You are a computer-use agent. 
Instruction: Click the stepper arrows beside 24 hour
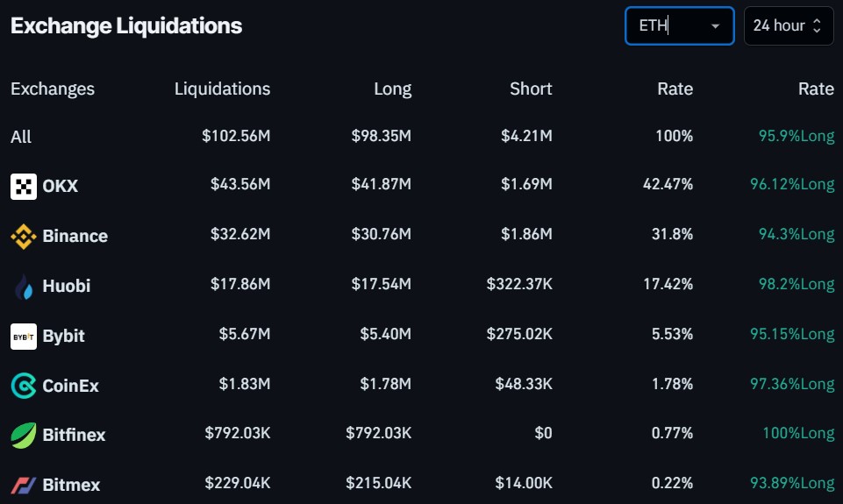tap(817, 25)
